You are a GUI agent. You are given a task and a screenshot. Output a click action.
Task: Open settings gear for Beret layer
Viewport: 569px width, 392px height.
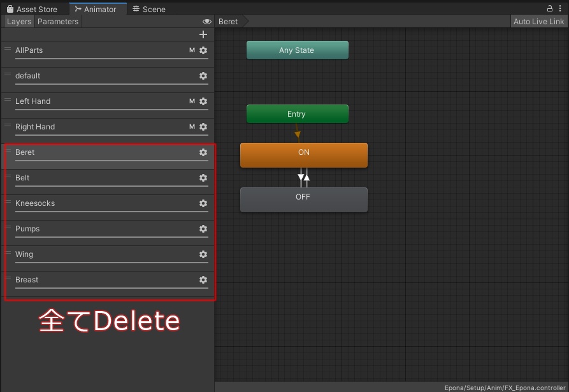coord(203,152)
